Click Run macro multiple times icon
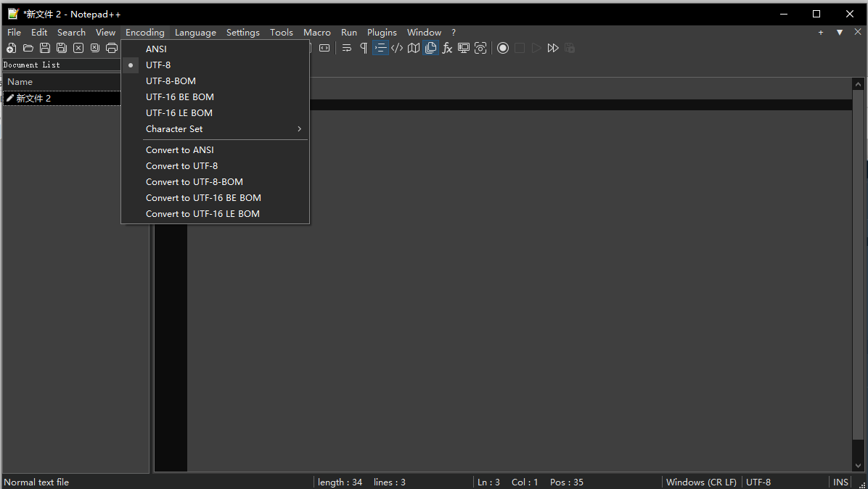This screenshot has height=489, width=868. tap(552, 48)
